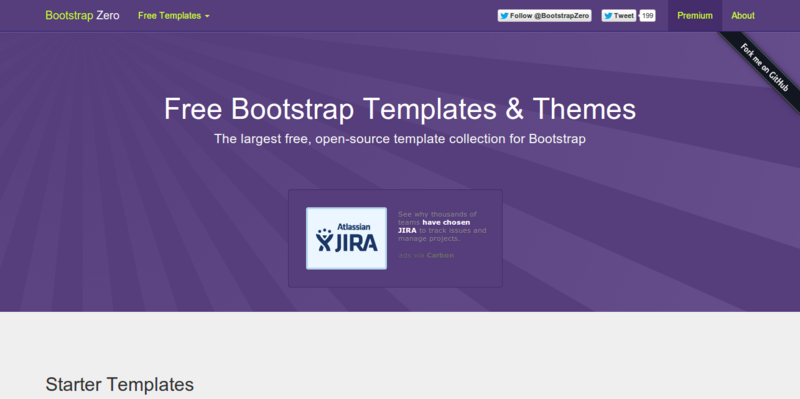
Task: Open the Premium nav item
Action: click(695, 16)
